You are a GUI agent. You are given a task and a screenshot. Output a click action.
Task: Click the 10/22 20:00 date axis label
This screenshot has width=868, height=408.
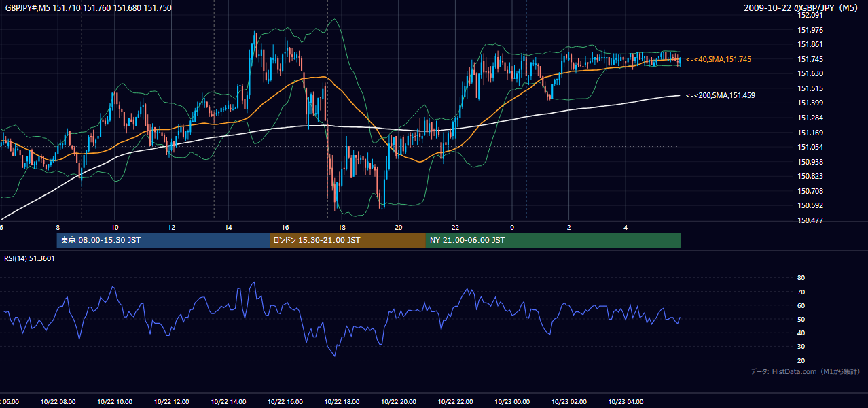coord(398,402)
